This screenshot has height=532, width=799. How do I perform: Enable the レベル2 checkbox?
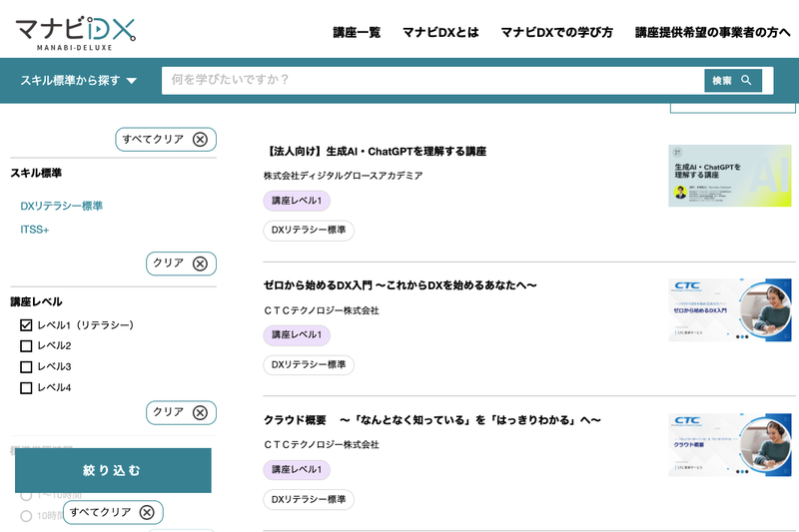[26, 345]
